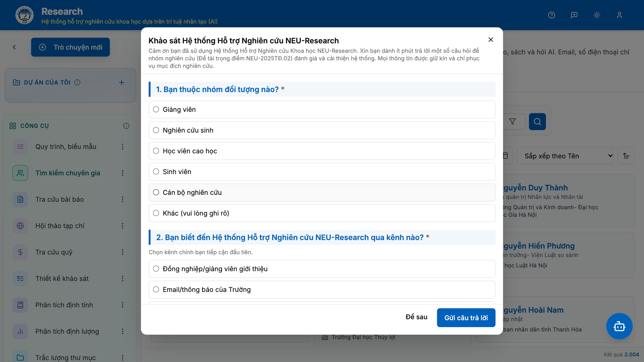Select Email/thông báo của Trường option
The height and width of the screenshot is (362, 644).
pyautogui.click(x=322, y=289)
